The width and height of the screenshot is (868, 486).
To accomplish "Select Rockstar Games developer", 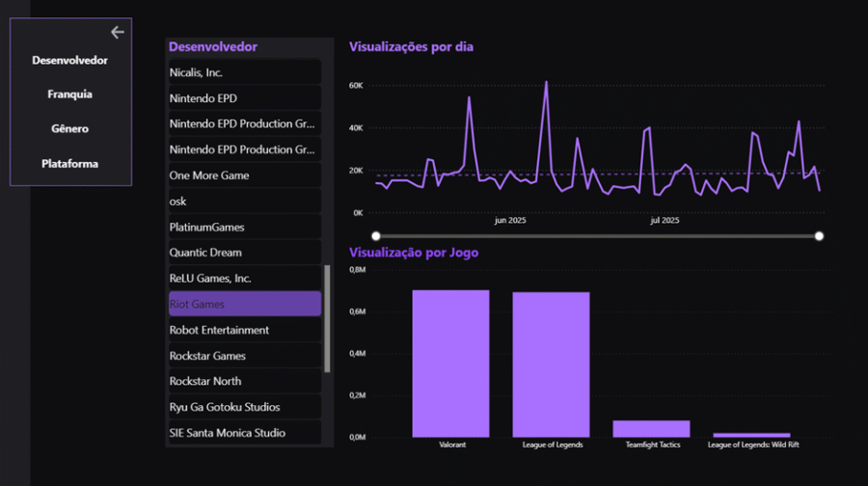I will (x=243, y=356).
